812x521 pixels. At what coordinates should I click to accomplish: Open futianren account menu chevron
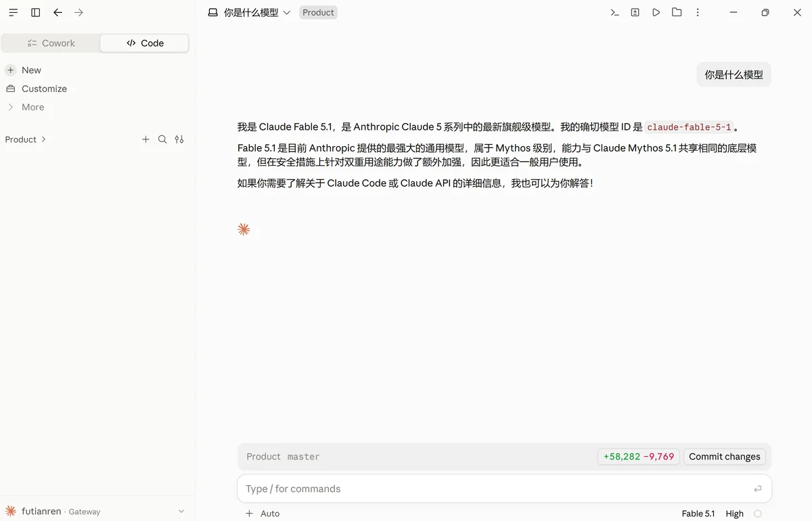tap(181, 512)
